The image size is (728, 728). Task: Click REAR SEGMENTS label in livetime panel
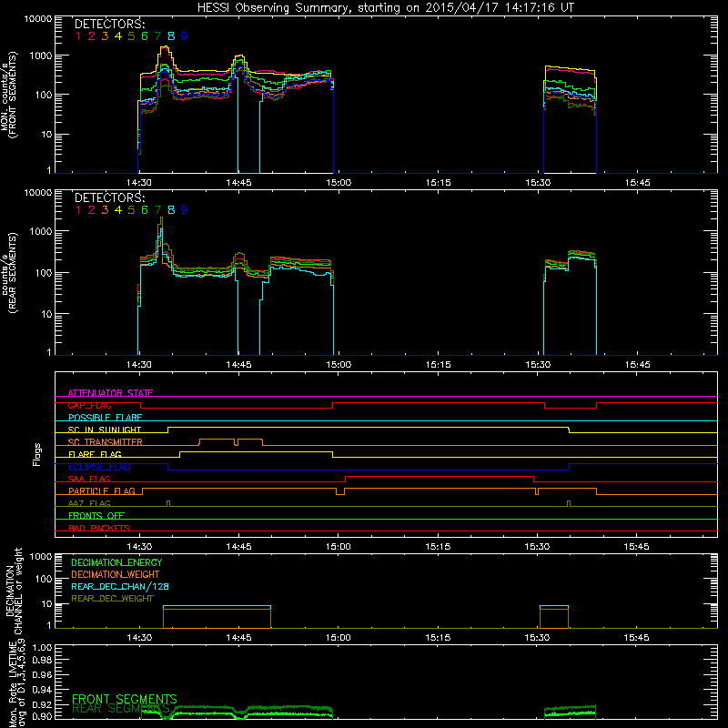point(121,709)
